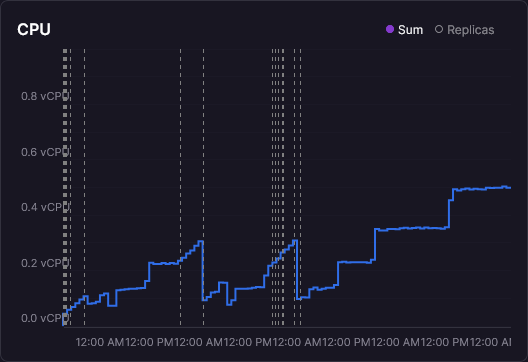The height and width of the screenshot is (362, 528).
Task: Click the 0.8 vCPU axis label
Action: coord(45,96)
